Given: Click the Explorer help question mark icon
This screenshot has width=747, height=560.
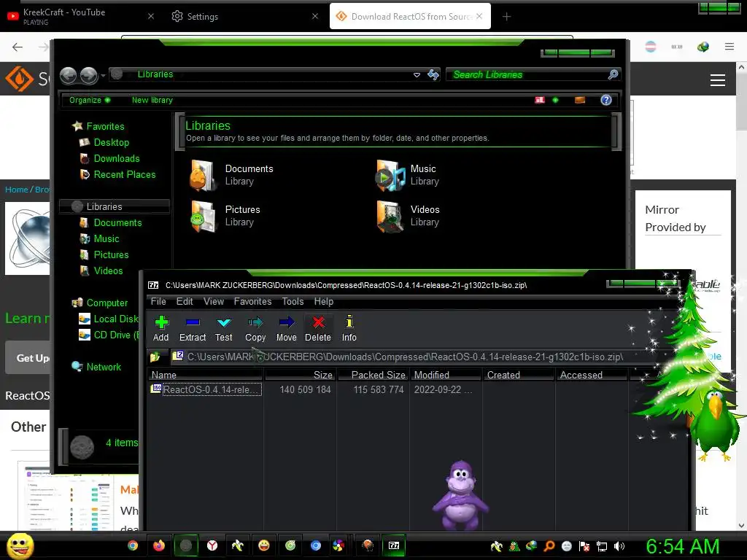Looking at the screenshot, I should click(606, 100).
